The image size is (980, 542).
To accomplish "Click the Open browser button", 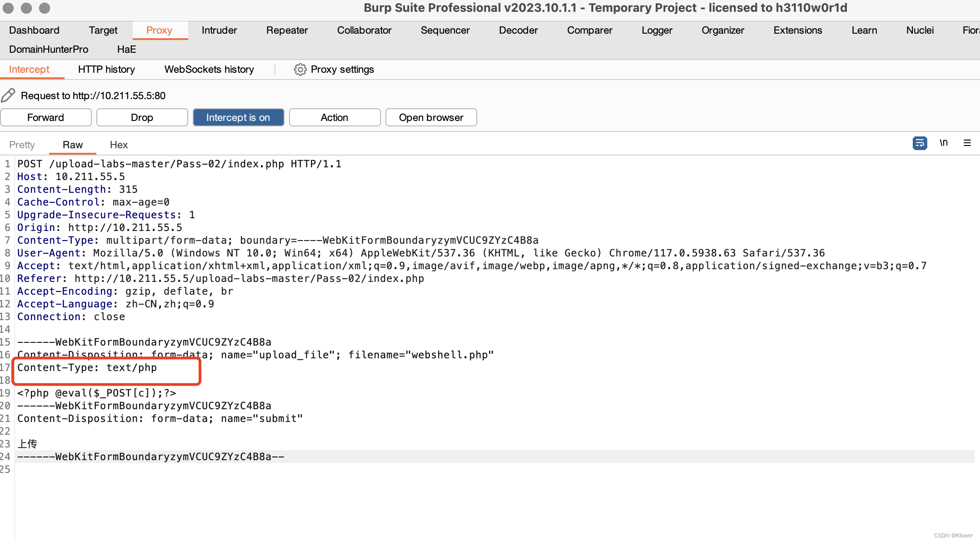I will (431, 117).
